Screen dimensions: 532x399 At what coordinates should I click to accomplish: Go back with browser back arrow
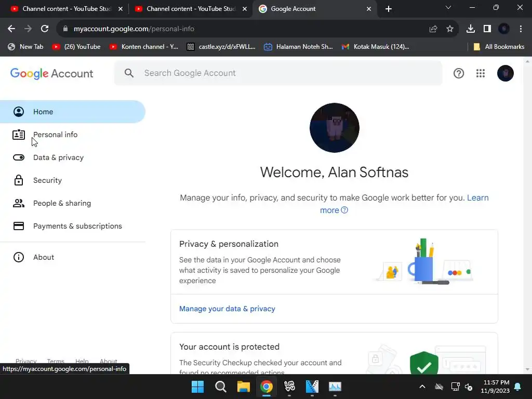click(x=11, y=29)
